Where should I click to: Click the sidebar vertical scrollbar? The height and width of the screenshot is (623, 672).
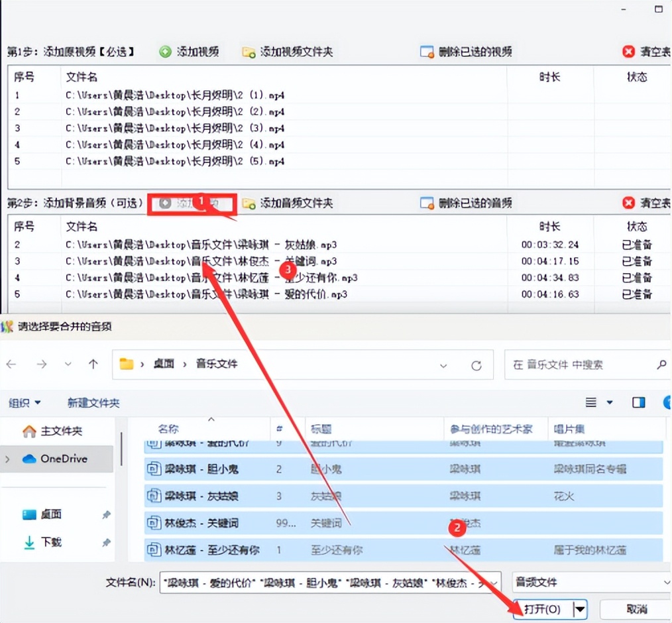(x=122, y=449)
